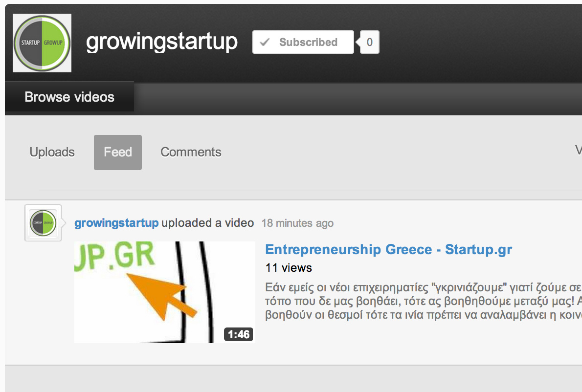This screenshot has width=582, height=392.
Task: Click the small channel avatar beside the feed entry
Action: pos(43,223)
